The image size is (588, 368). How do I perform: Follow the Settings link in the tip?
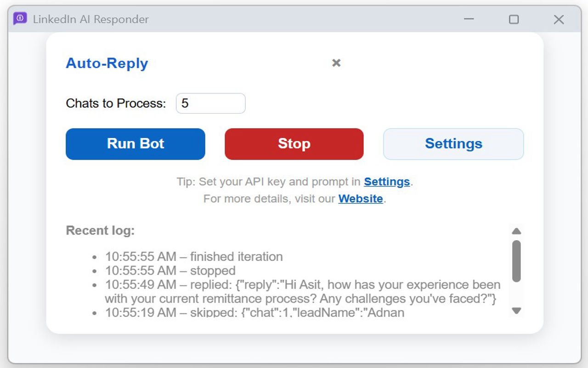coord(387,182)
